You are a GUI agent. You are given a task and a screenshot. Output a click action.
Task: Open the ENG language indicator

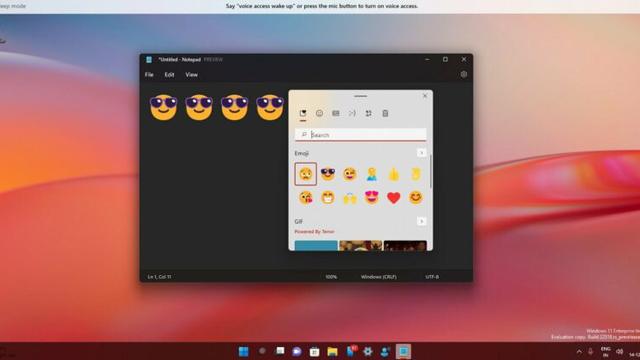point(606,352)
